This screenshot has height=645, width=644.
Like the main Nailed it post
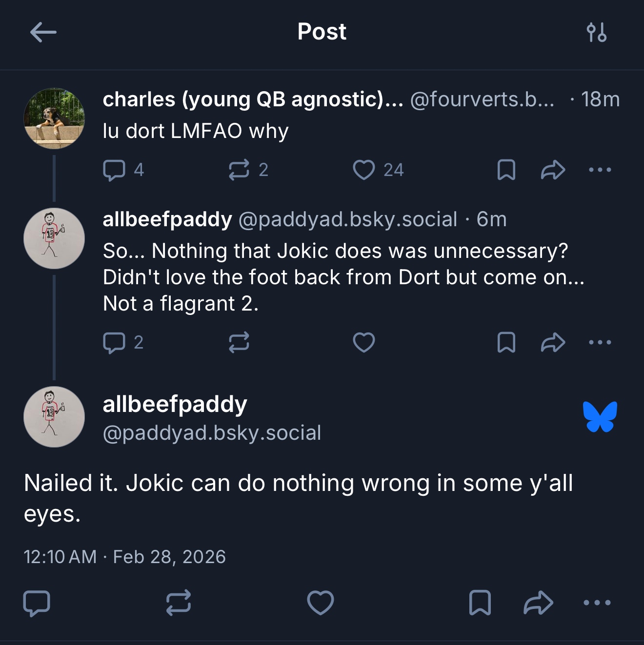(x=321, y=603)
